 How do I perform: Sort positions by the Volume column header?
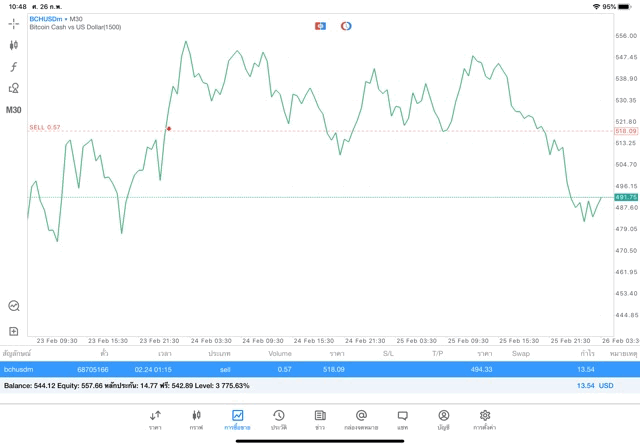[x=280, y=353]
